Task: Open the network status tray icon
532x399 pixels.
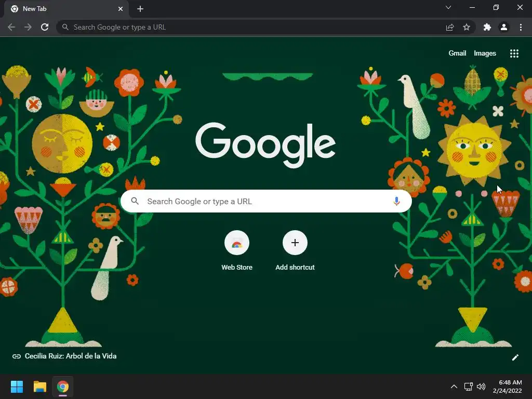Action: pyautogui.click(x=469, y=387)
